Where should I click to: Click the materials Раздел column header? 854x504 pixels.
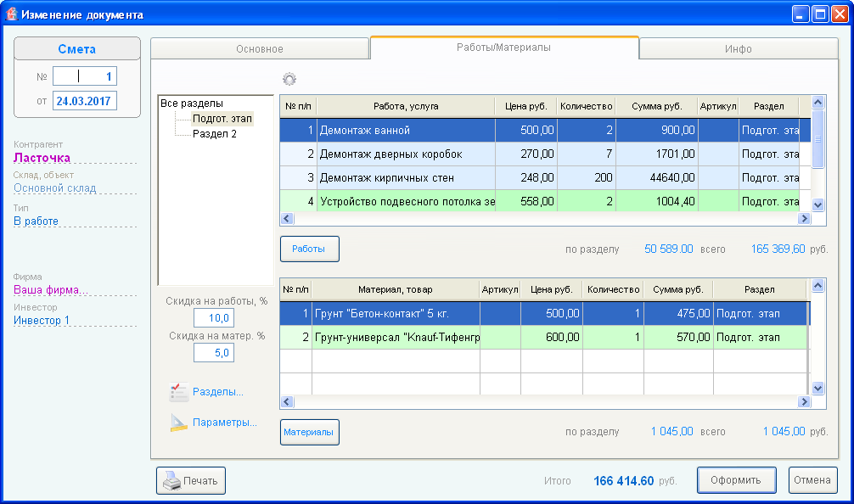[760, 289]
